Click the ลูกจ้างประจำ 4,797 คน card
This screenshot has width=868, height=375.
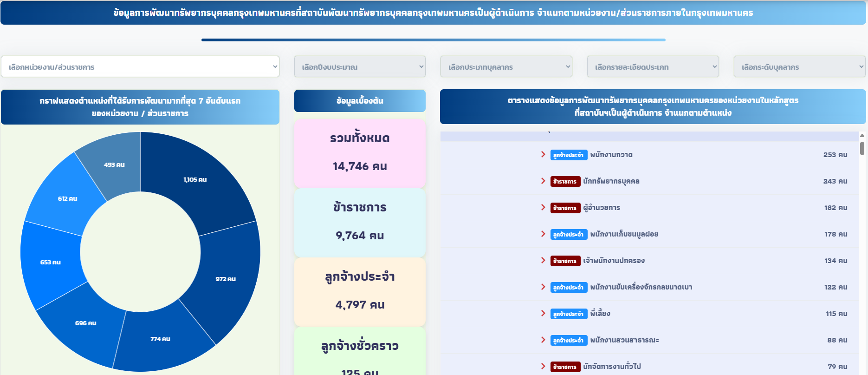360,291
